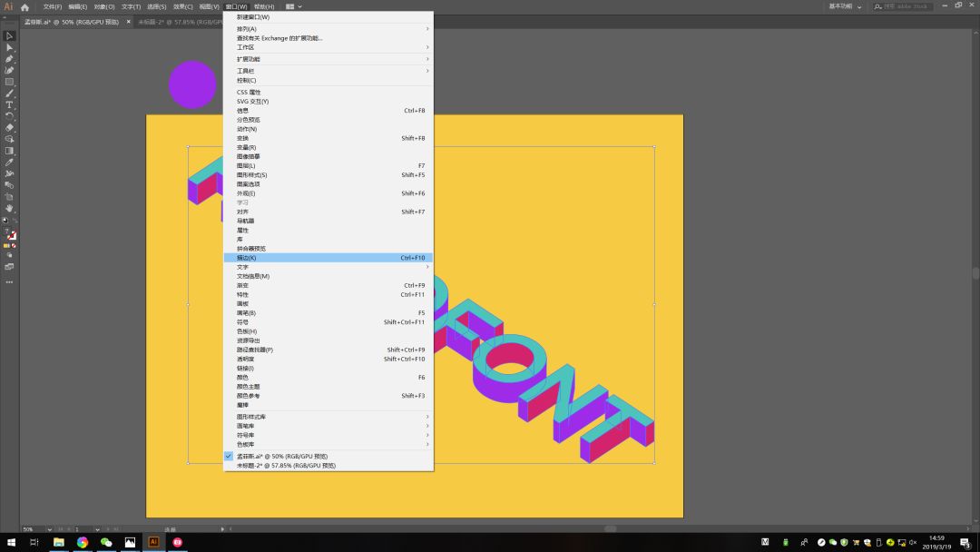
Task: Select the Rectangle tool
Action: click(x=9, y=82)
